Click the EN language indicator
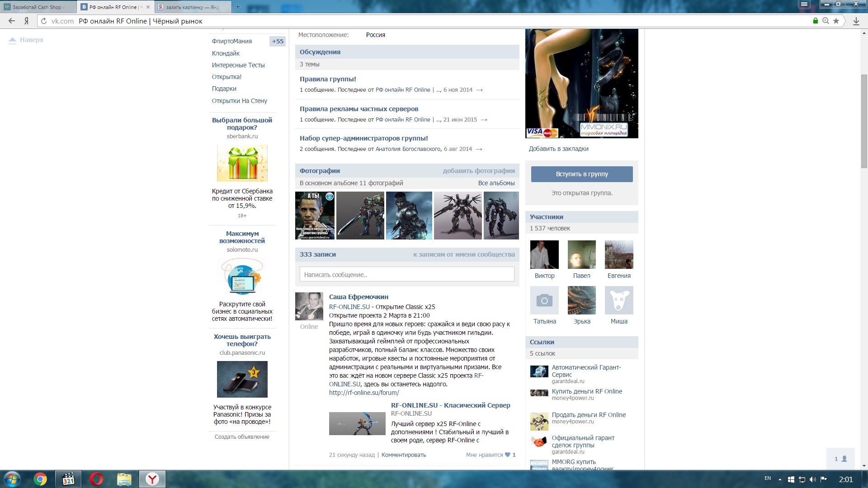The width and height of the screenshot is (868, 488). click(768, 478)
